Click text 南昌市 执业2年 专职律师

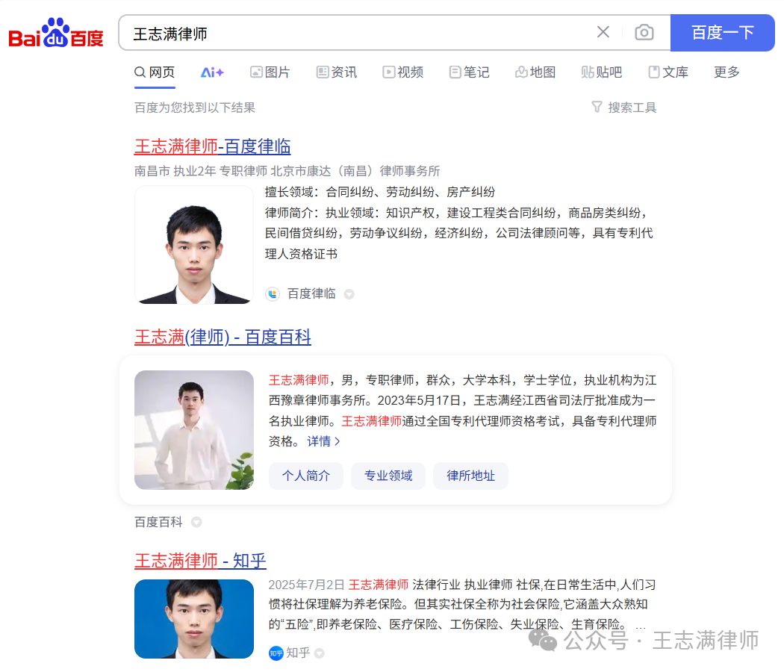point(201,172)
